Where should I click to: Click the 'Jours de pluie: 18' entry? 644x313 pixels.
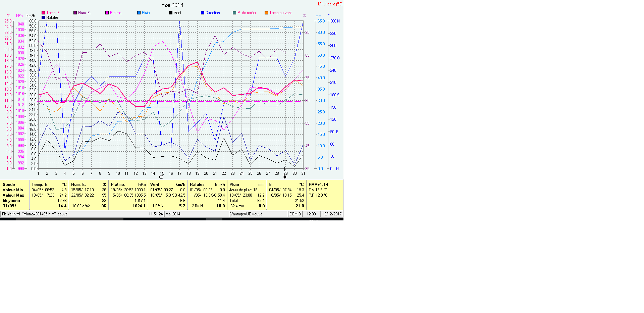[x=244, y=190]
